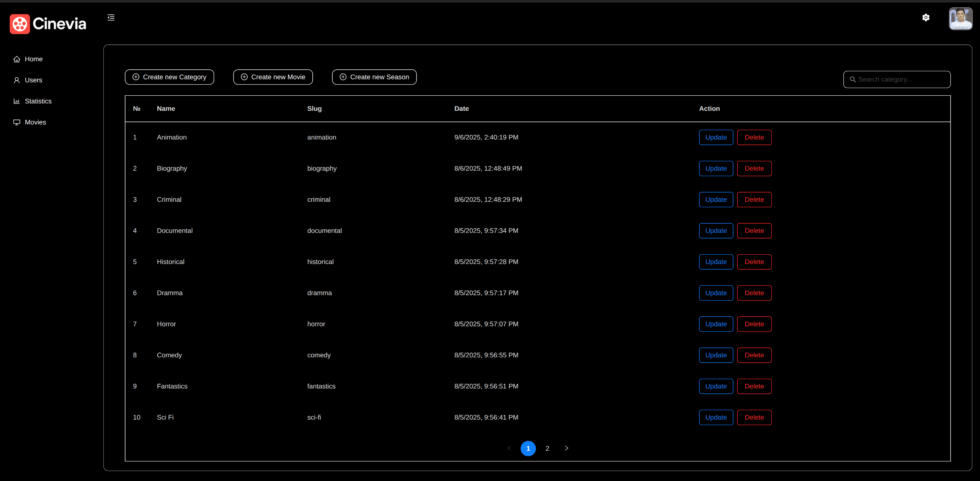Viewport: 980px width, 481px height.
Task: Open the Home section via its house icon
Action: (17, 59)
